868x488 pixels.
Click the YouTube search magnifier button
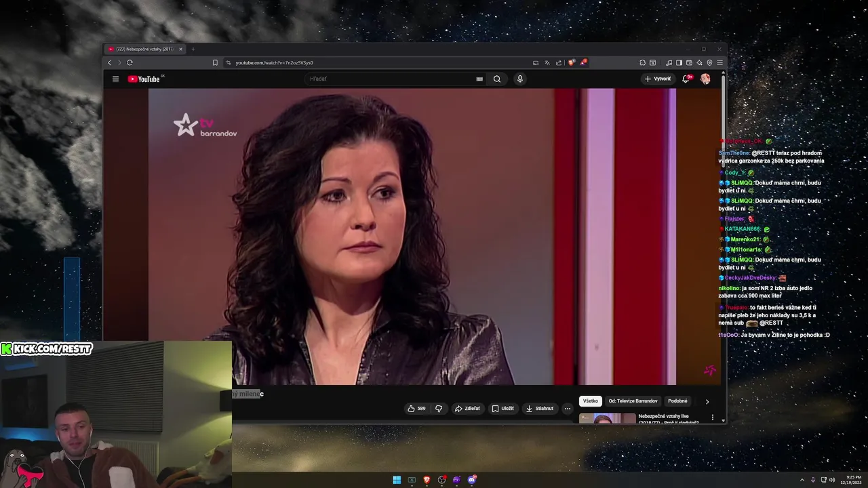(497, 79)
